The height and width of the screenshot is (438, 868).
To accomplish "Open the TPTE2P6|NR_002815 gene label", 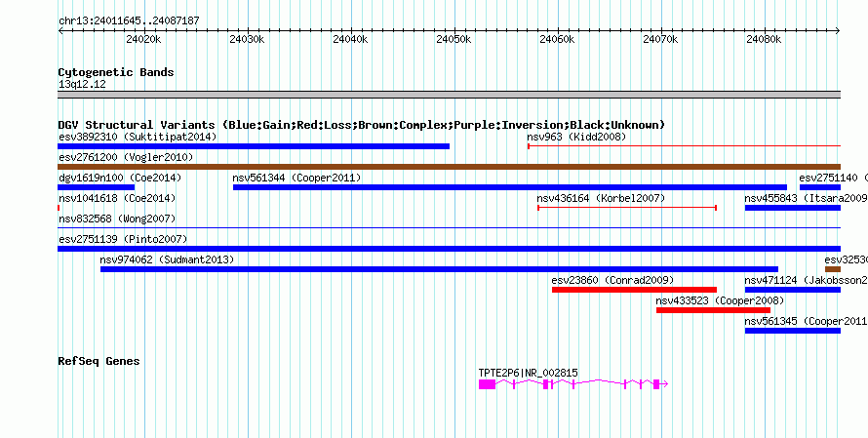I will (528, 374).
